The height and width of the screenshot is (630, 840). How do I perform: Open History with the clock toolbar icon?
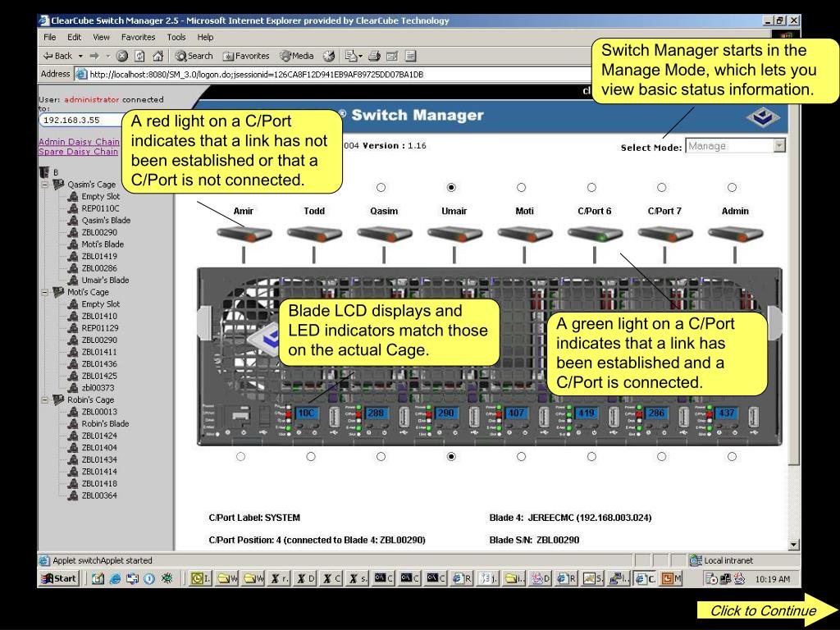pyautogui.click(x=329, y=56)
